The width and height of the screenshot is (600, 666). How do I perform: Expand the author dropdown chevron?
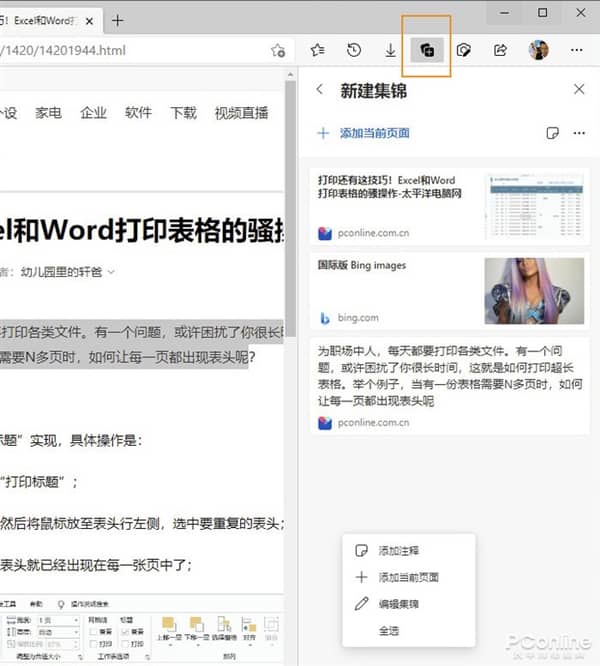pos(111,271)
